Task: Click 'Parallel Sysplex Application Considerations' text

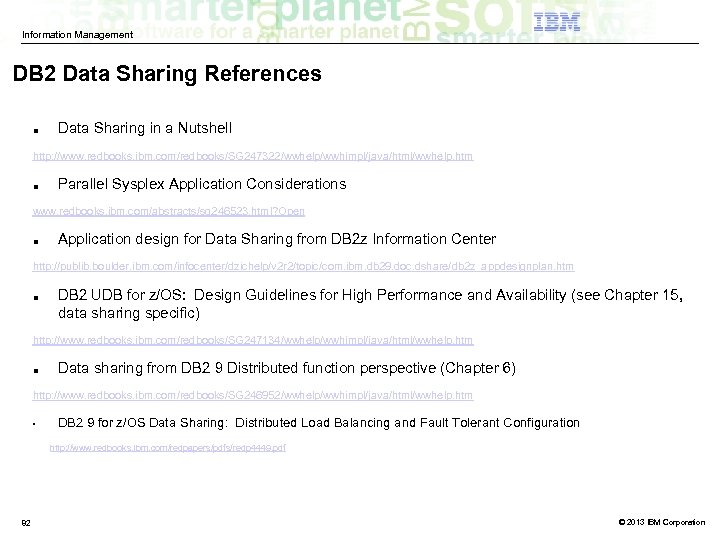Action: tap(202, 184)
